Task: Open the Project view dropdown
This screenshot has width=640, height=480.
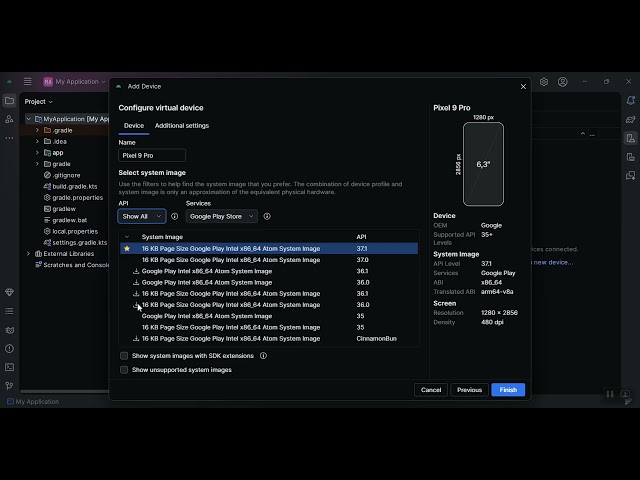Action: coord(38,102)
